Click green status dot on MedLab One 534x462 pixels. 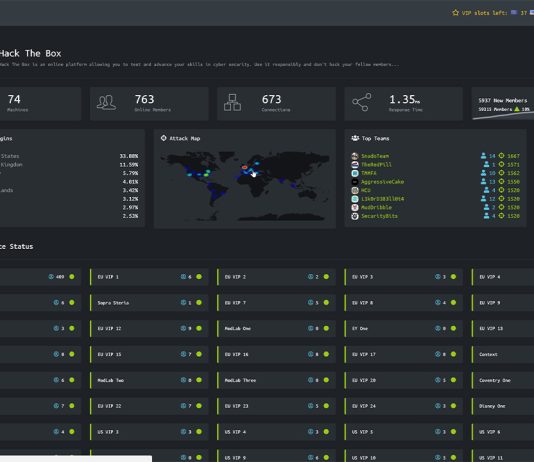tap(326, 328)
